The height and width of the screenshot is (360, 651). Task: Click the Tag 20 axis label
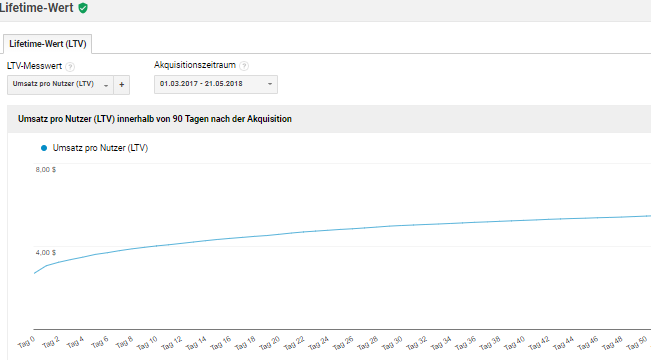(270, 343)
